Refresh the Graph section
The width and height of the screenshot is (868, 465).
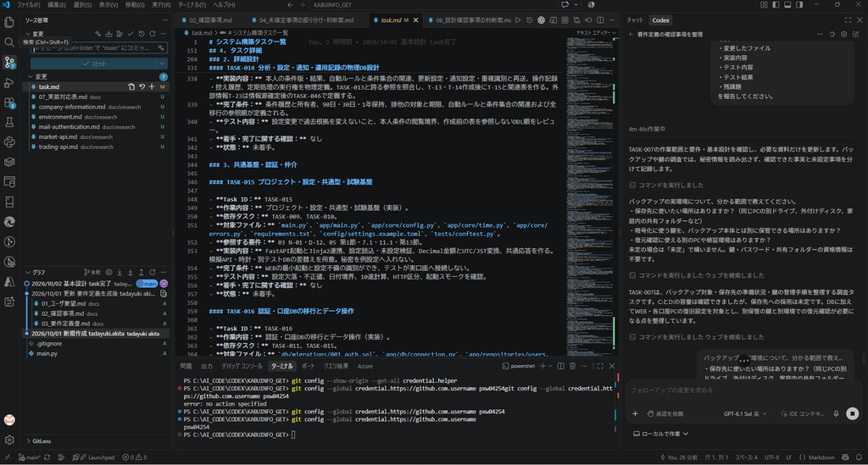(x=153, y=272)
